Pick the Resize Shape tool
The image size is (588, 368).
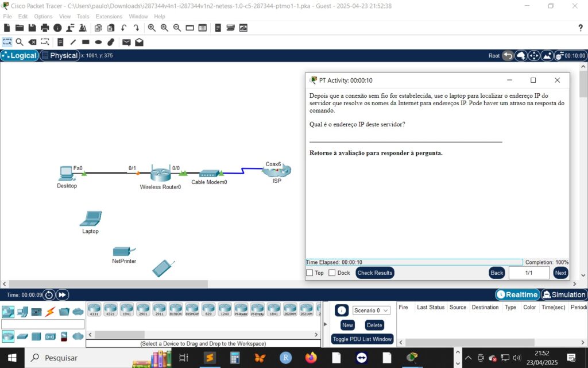click(x=45, y=42)
